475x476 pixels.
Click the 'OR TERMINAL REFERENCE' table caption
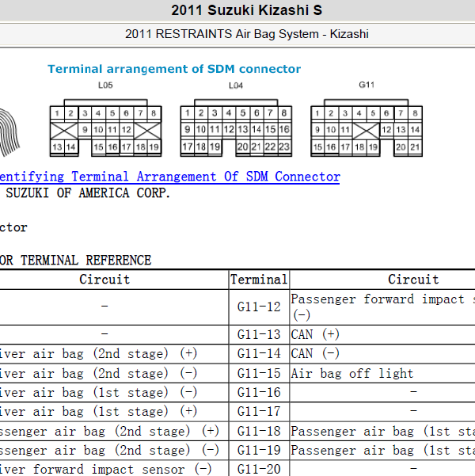coord(75,260)
